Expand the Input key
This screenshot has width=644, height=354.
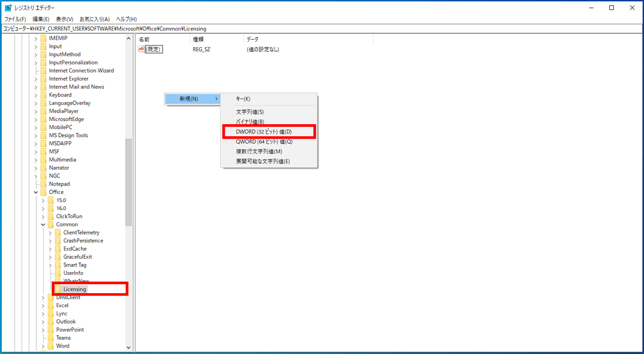[36, 46]
